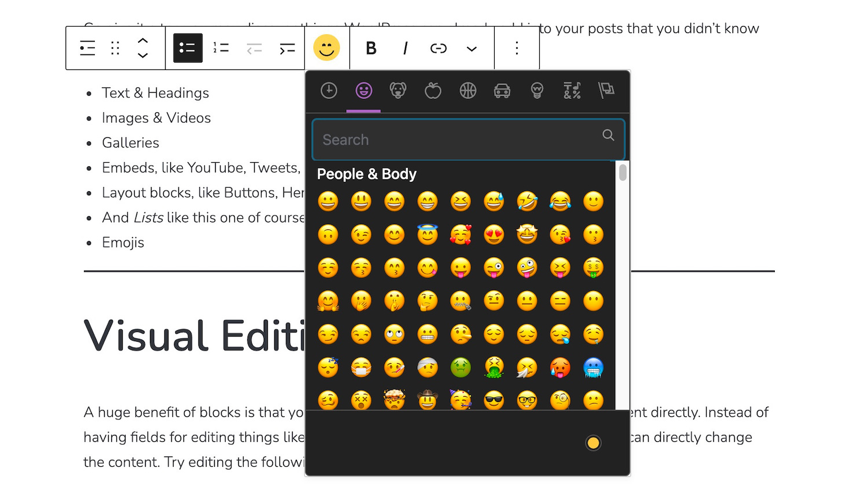
Task: Pick the red hot face emoji
Action: [x=560, y=367]
